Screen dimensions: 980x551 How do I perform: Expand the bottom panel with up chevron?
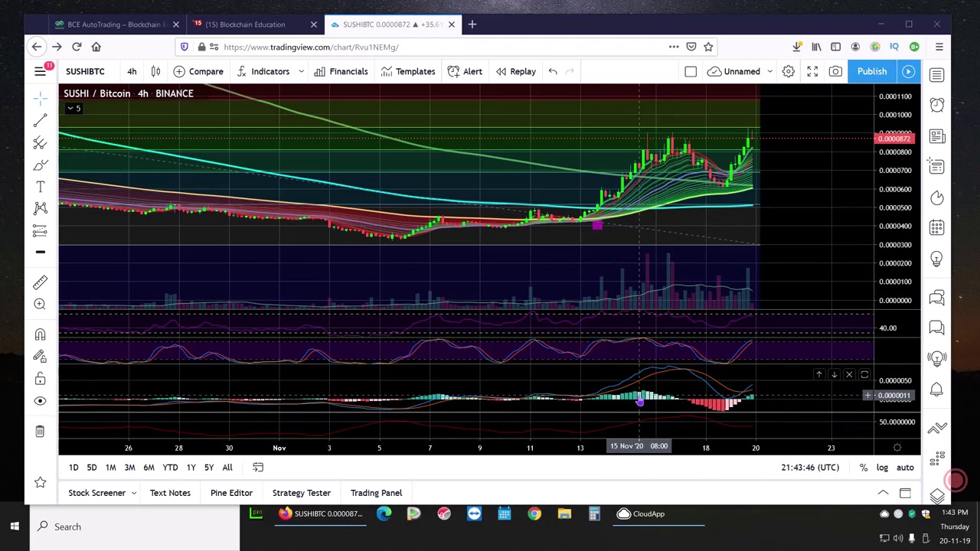click(x=883, y=493)
